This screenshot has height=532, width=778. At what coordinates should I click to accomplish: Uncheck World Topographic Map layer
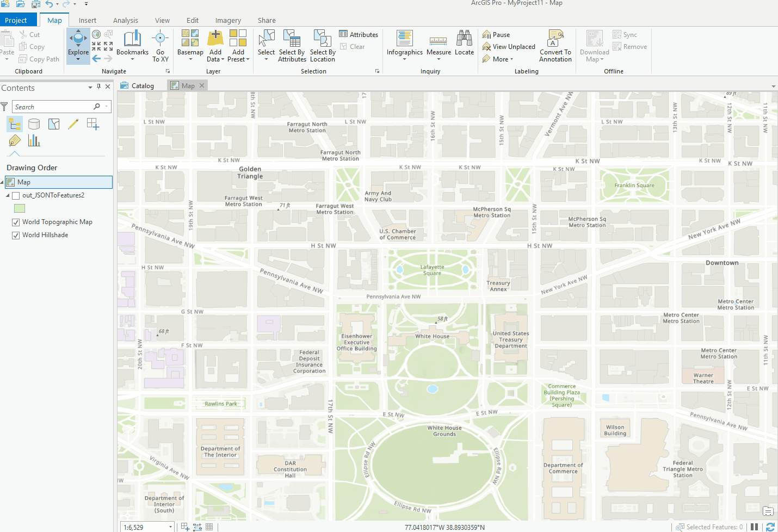16,222
